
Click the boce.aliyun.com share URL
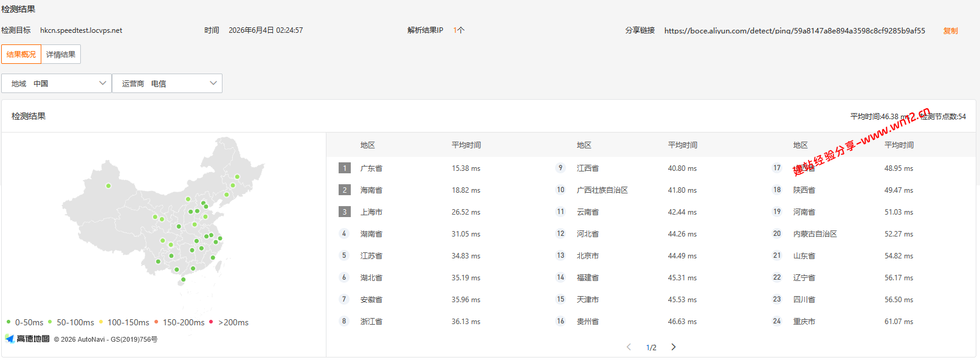795,30
